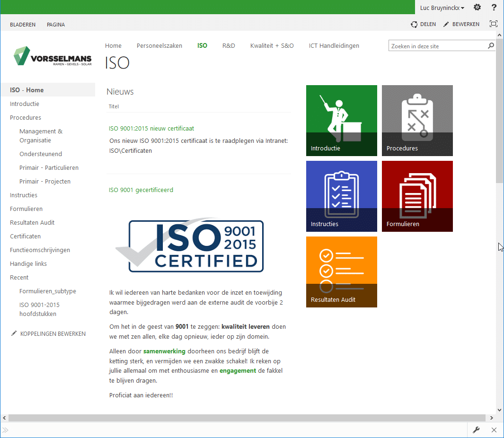Click the horizontal scrollbar right arrow
504x438 pixels.
point(492,418)
